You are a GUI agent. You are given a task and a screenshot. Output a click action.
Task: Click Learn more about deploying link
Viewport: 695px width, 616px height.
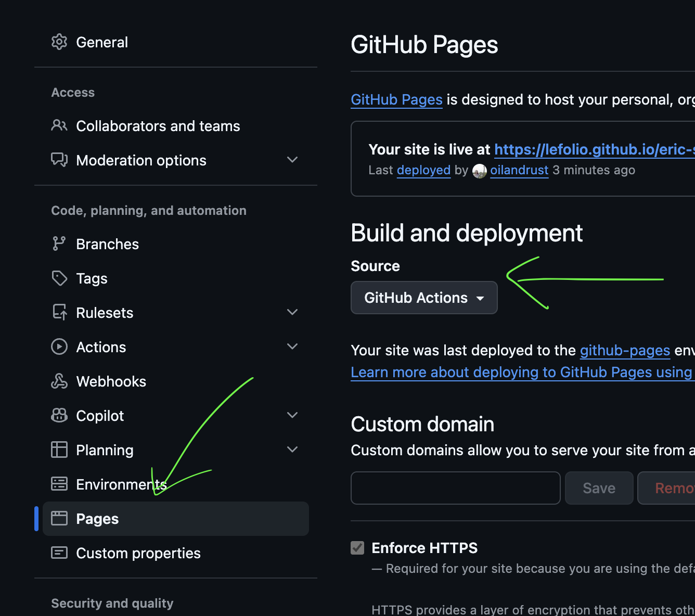click(522, 372)
